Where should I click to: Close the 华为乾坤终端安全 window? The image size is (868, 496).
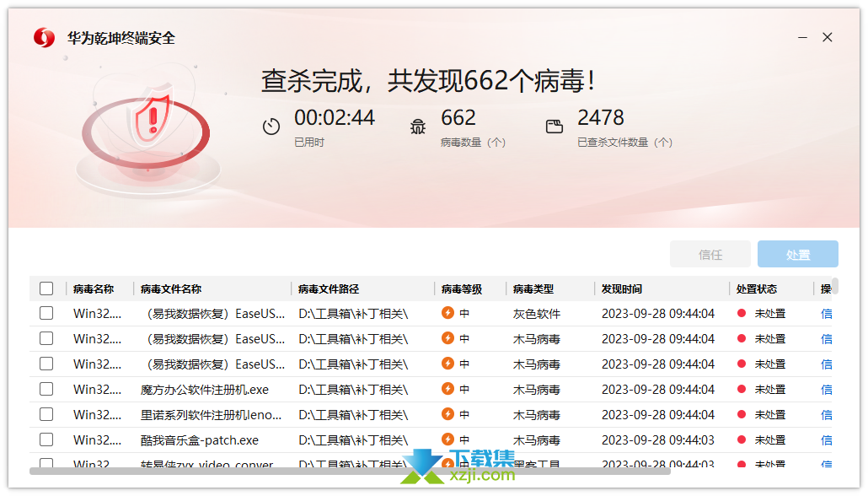[828, 37]
